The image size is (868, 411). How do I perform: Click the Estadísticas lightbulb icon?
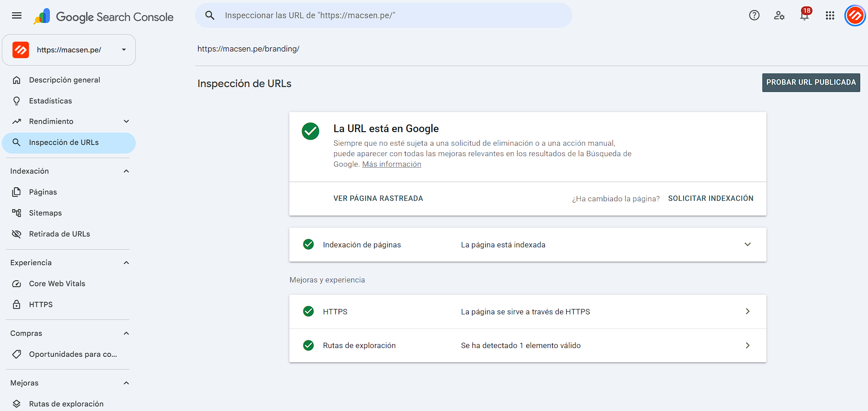point(17,101)
